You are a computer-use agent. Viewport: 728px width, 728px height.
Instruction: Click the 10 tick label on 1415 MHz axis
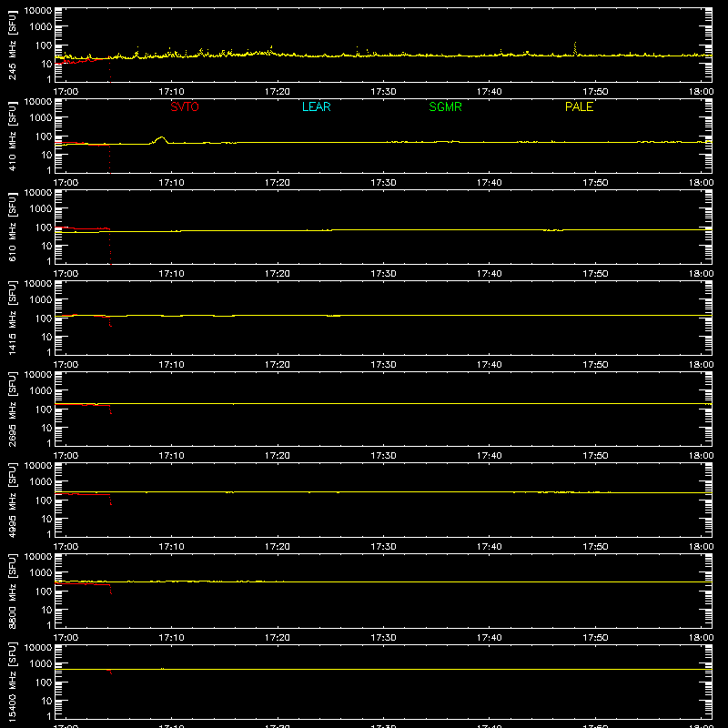point(46,337)
